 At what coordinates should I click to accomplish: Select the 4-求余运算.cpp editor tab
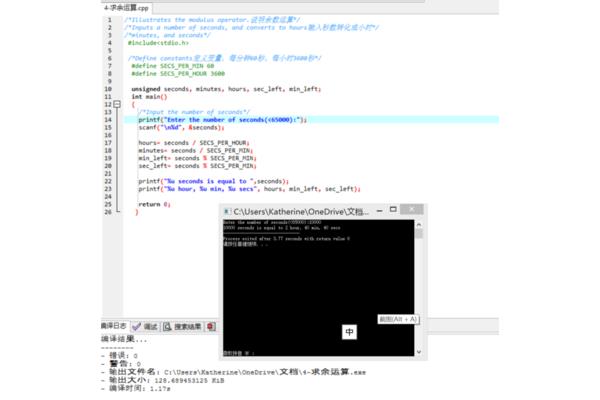click(126, 8)
